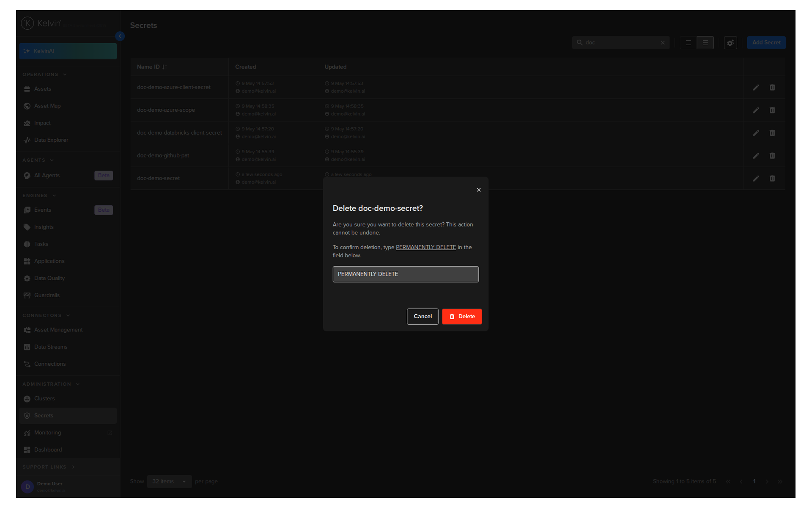The height and width of the screenshot is (508, 812).
Task: Open table column settings gear
Action: [730, 43]
